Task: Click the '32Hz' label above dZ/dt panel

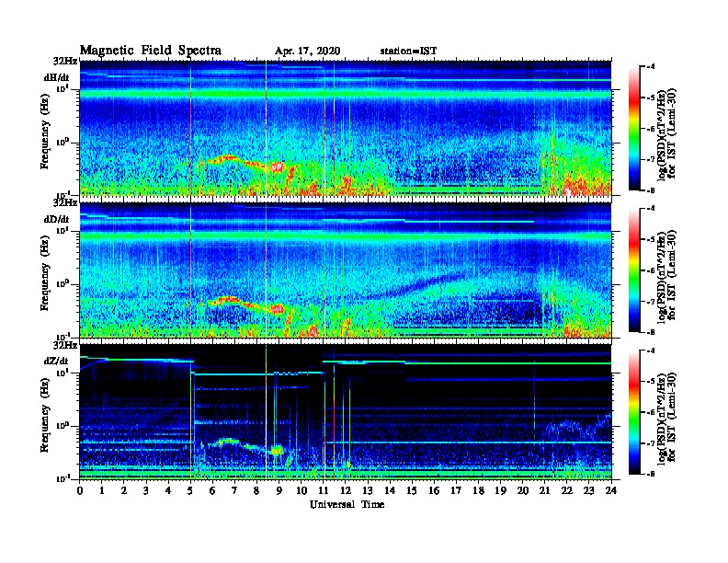Action: (65, 345)
